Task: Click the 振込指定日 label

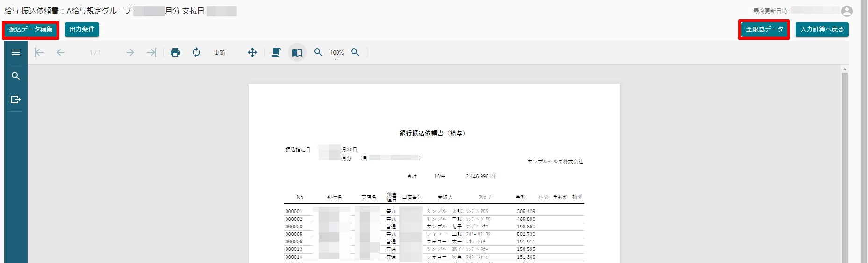Action: (298, 149)
